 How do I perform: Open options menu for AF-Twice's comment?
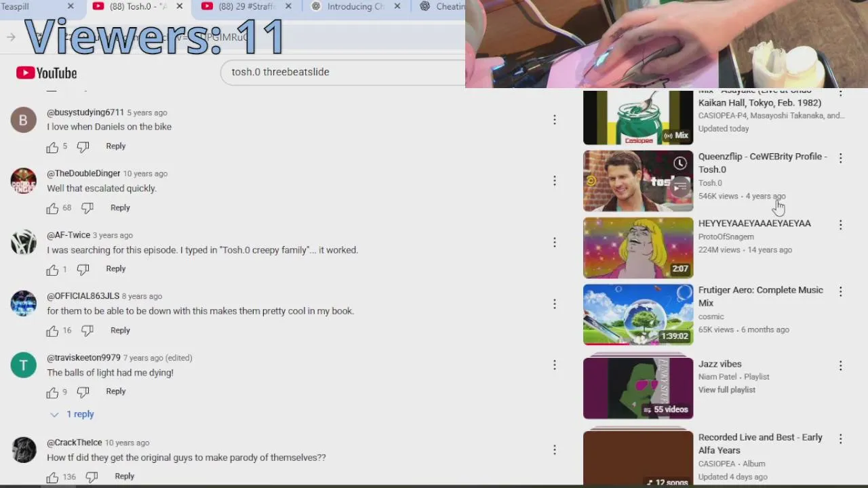pos(554,242)
